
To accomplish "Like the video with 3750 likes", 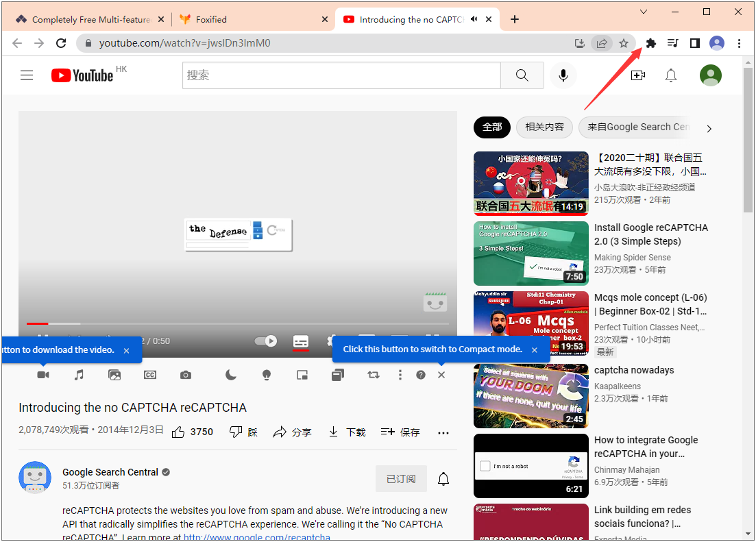I will 193,432.
